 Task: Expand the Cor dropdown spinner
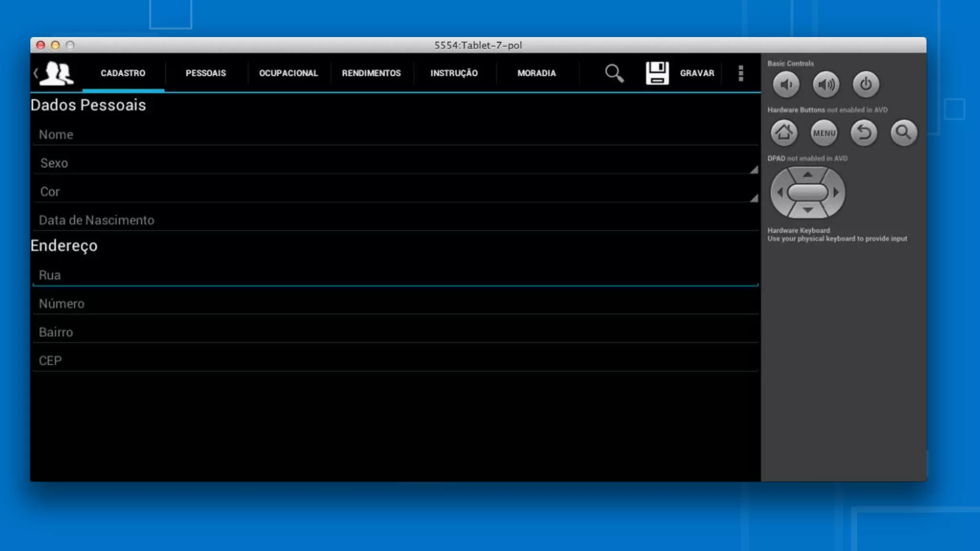[x=395, y=192]
